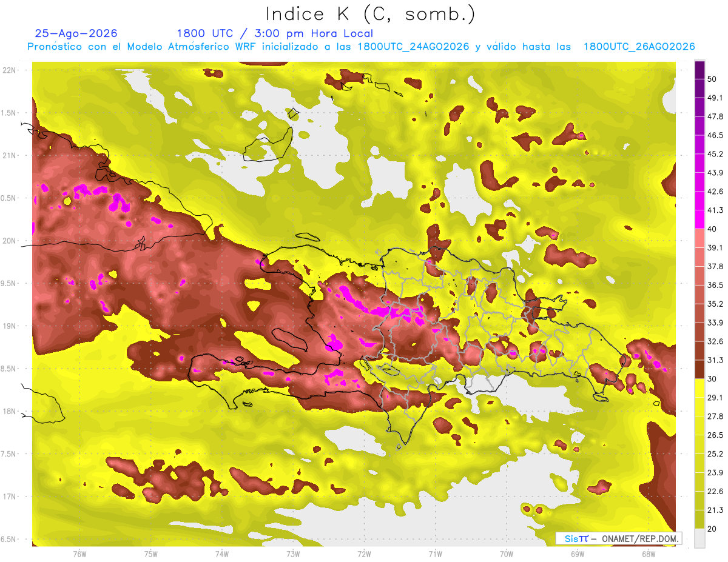728x562 pixels.
Task: Click the '69W' longitude label
Action: 578,554
